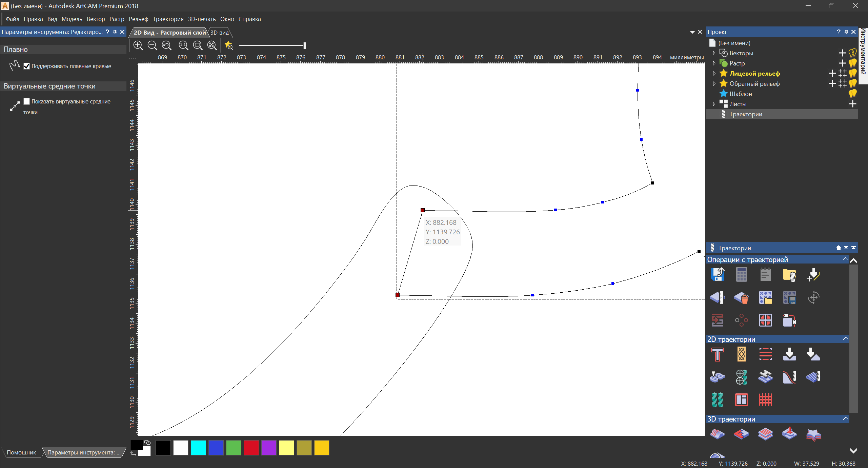Click the 1:1 zoom scale icon

pyautogui.click(x=183, y=45)
